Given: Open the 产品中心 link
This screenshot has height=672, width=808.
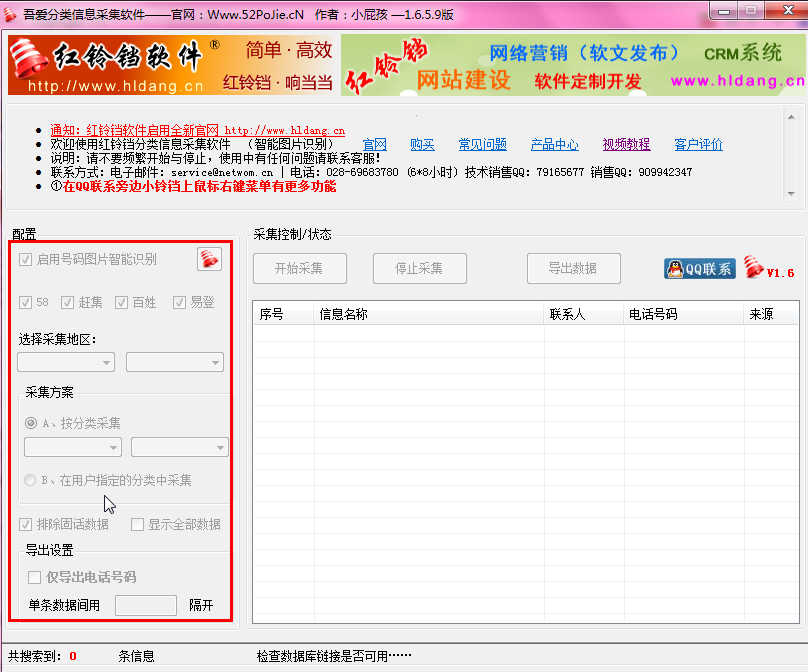Looking at the screenshot, I should [x=554, y=145].
